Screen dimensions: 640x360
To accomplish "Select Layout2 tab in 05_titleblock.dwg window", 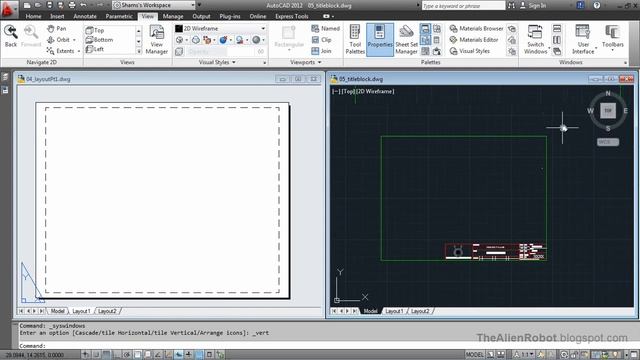I will tap(420, 311).
